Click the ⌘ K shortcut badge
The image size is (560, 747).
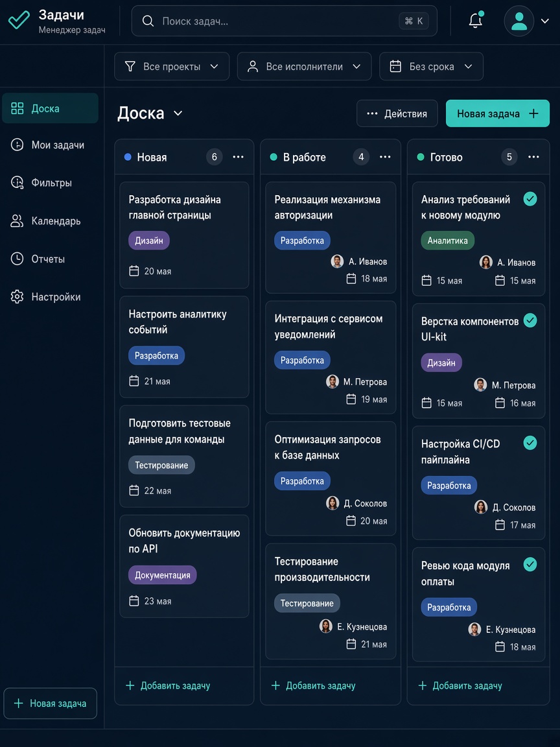[x=414, y=21]
